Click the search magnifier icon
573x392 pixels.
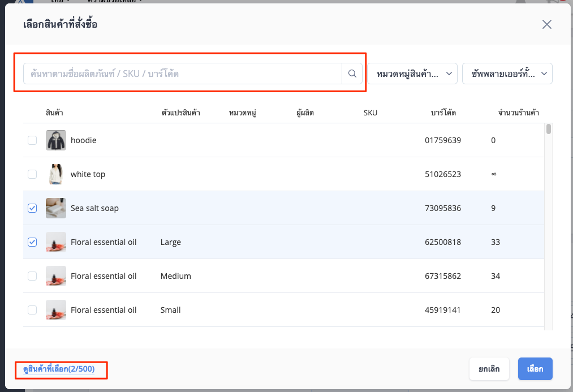tap(352, 74)
